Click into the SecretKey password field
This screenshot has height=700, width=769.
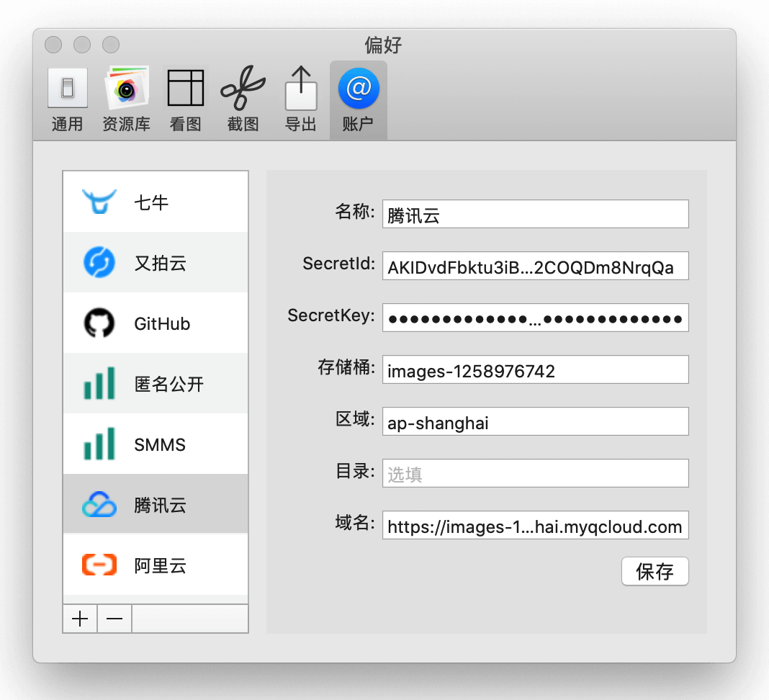[536, 318]
